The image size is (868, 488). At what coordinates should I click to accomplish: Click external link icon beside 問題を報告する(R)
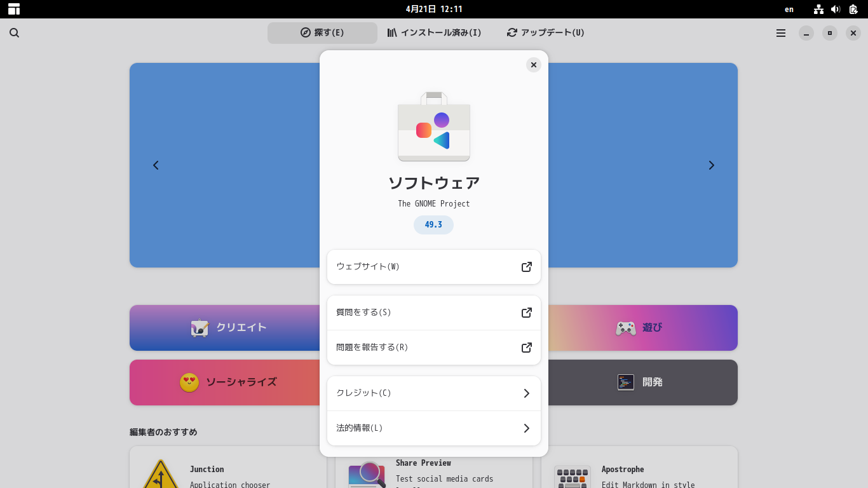527,348
